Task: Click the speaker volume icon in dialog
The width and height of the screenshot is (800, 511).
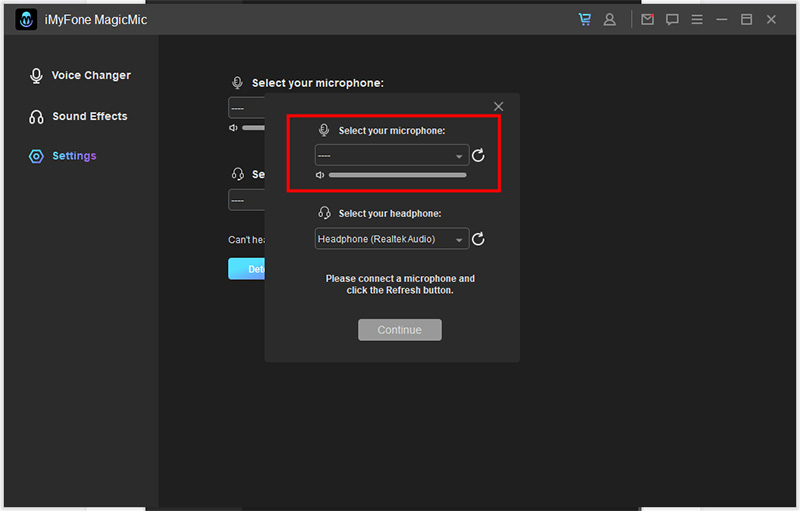Action: (x=320, y=175)
